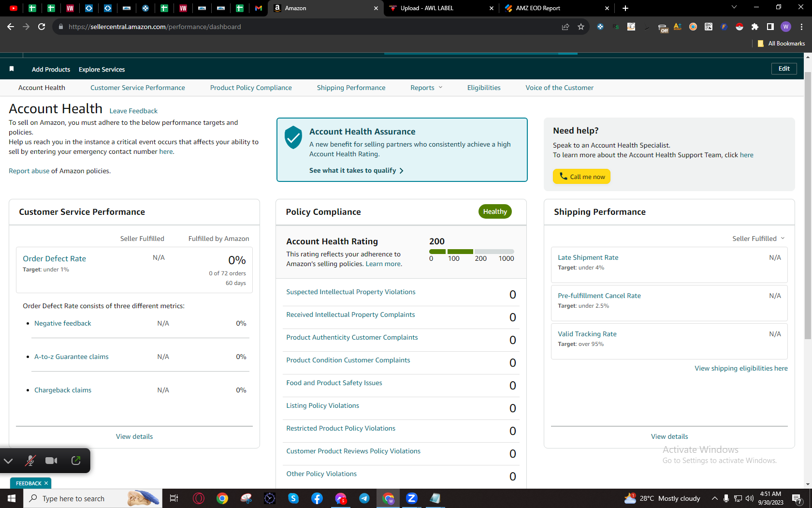Viewport: 812px width, 508px height.
Task: Click the page vertical scrollbar
Action: (808, 206)
